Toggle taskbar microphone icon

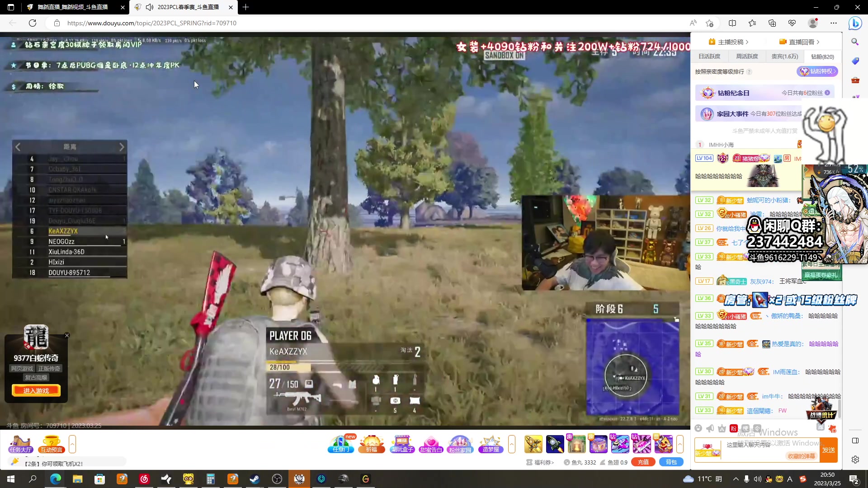(x=746, y=479)
